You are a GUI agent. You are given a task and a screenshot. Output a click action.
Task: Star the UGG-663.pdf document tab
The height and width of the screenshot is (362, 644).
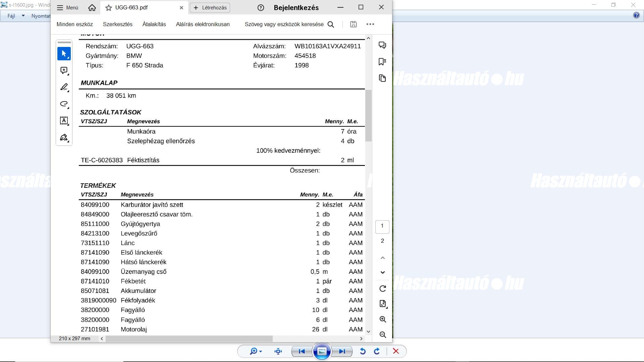tap(109, 8)
